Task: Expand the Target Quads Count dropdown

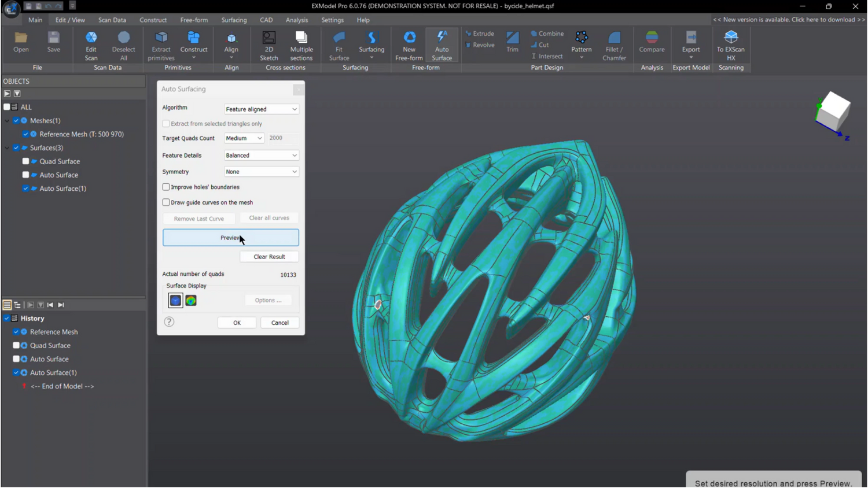Action: [x=244, y=138]
